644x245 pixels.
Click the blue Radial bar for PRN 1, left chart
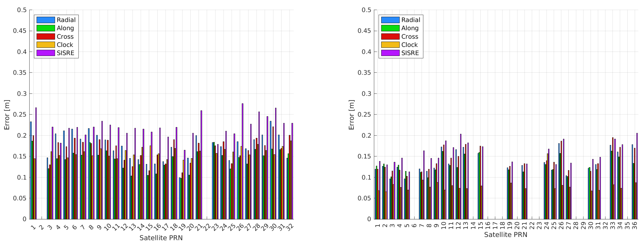pyautogui.click(x=31, y=170)
